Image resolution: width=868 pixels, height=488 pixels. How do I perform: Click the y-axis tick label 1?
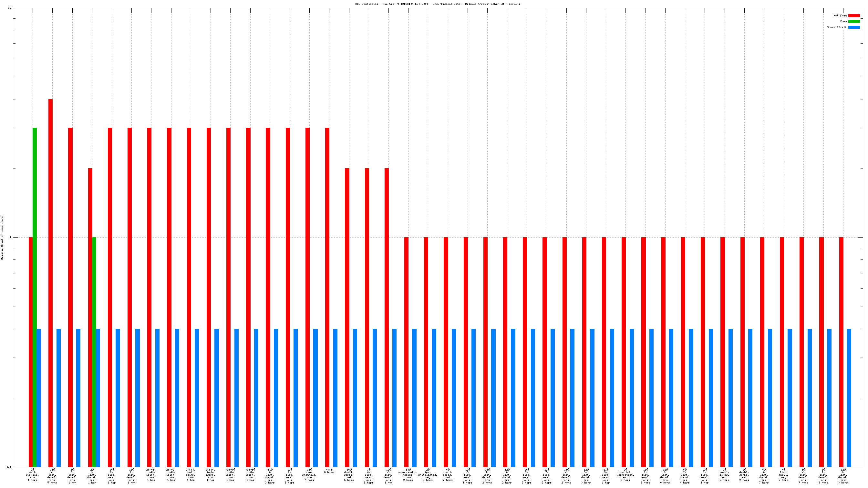[10, 238]
